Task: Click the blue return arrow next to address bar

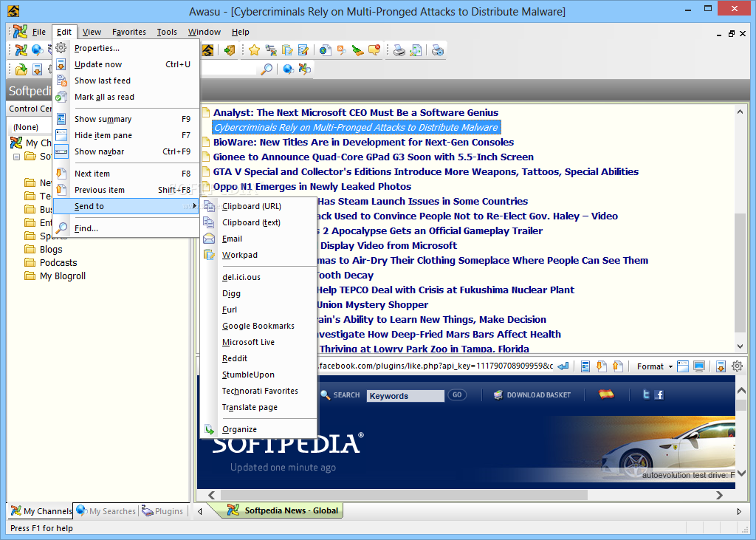Action: (563, 366)
